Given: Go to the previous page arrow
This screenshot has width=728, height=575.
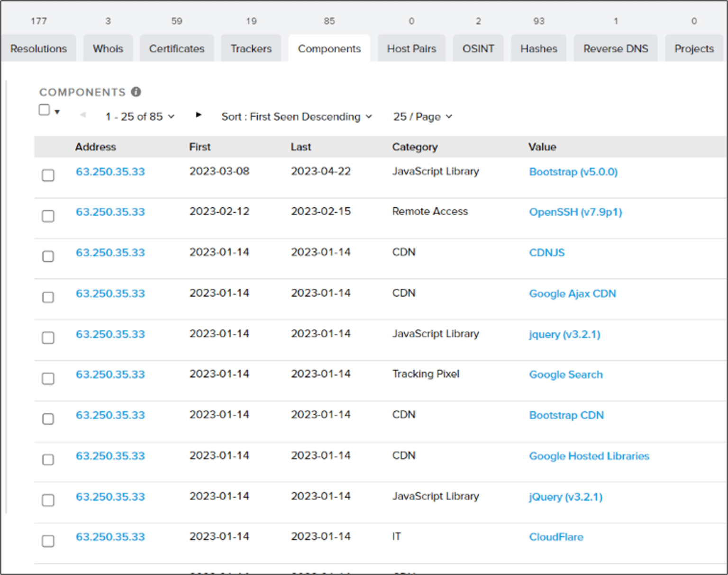Looking at the screenshot, I should (83, 115).
